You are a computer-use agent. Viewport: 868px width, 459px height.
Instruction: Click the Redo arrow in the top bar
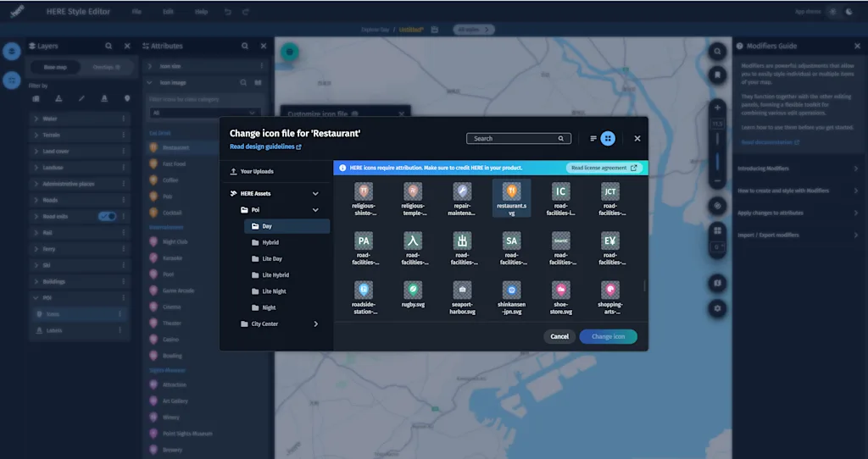pyautogui.click(x=246, y=12)
